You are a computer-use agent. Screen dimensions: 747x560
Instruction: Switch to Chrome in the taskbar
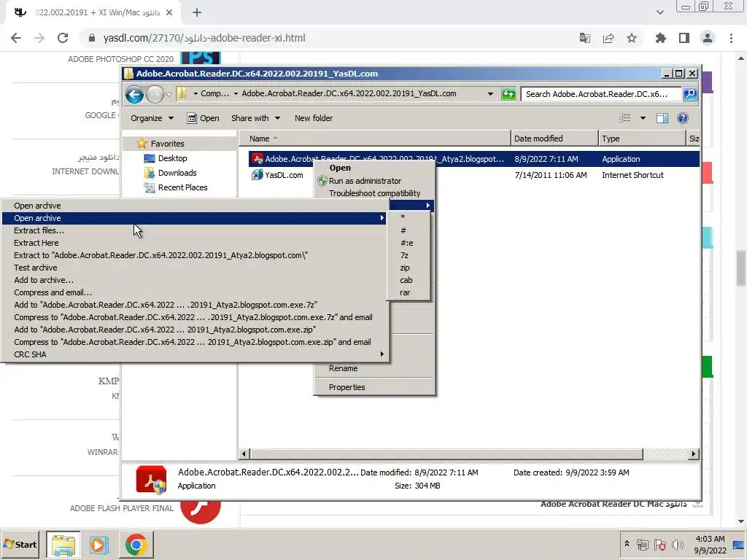[136, 544]
